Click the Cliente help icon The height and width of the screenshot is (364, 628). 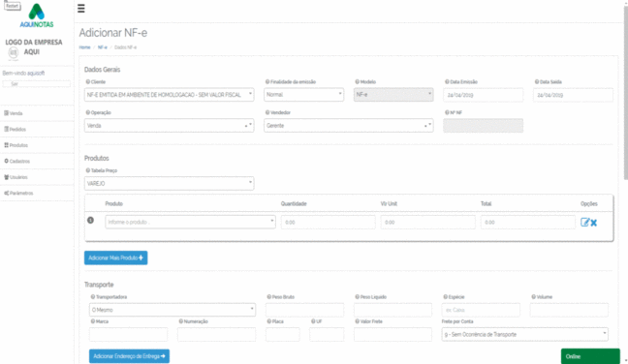(x=88, y=81)
